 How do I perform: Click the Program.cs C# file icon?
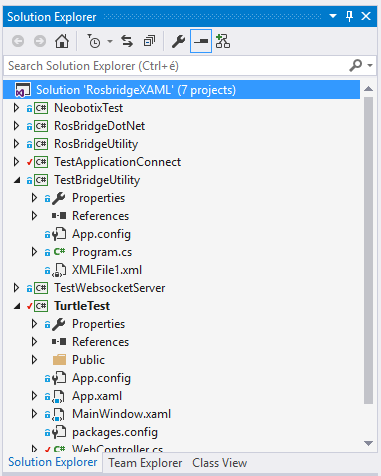pyautogui.click(x=59, y=252)
